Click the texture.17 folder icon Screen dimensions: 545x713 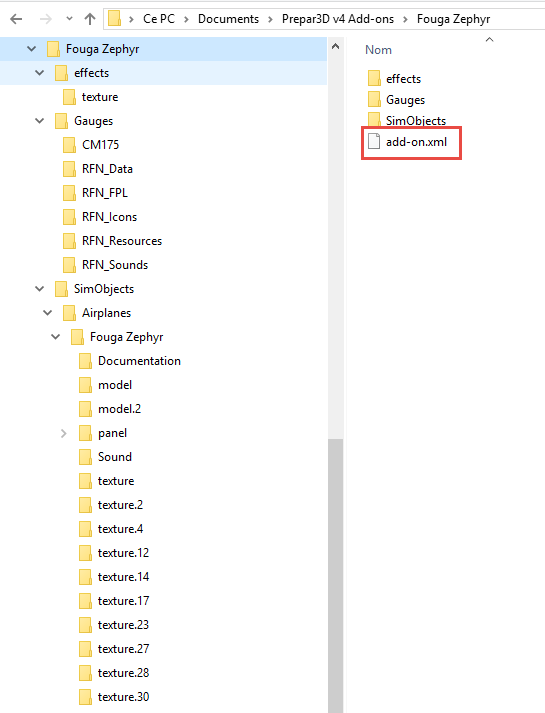85,601
